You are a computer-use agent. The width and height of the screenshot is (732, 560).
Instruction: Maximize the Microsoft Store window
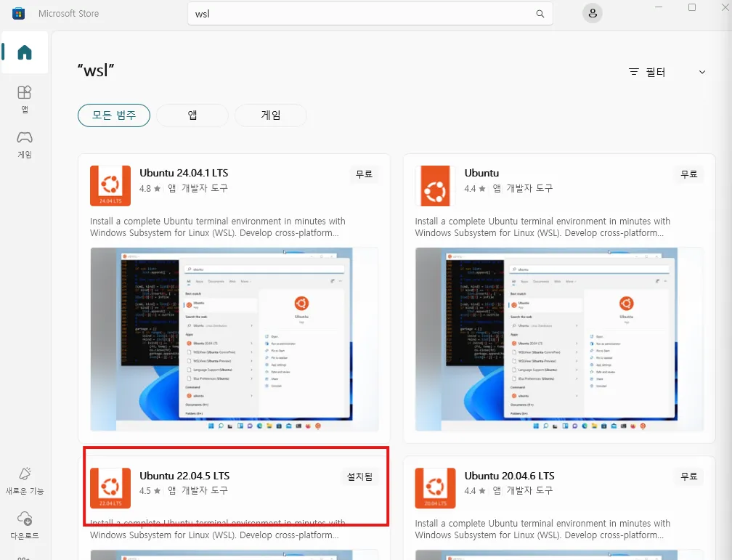coord(692,7)
